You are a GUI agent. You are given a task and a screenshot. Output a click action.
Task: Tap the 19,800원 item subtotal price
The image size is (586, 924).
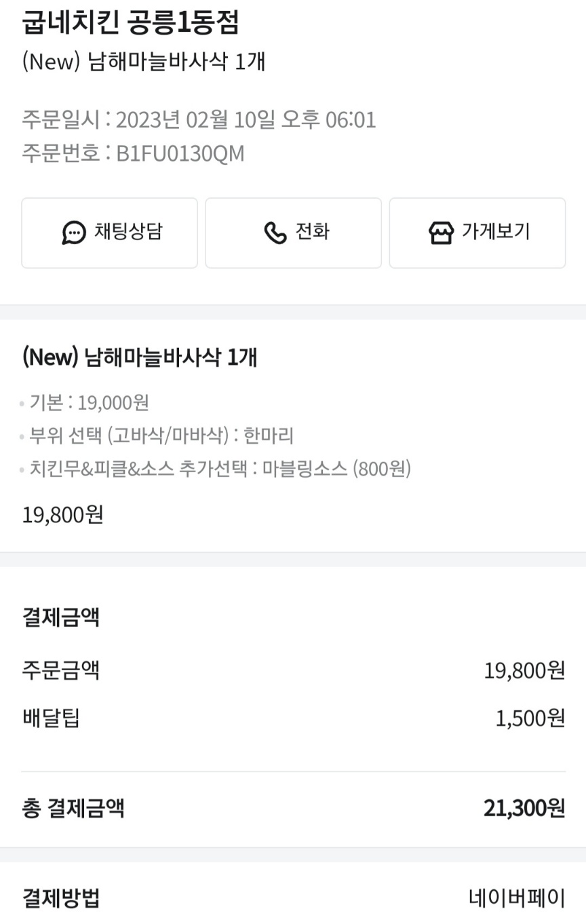tap(63, 515)
